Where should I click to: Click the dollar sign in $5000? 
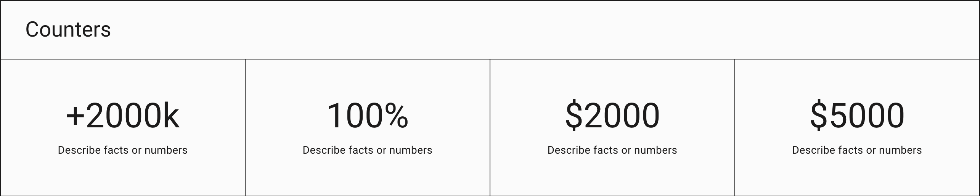tap(819, 116)
